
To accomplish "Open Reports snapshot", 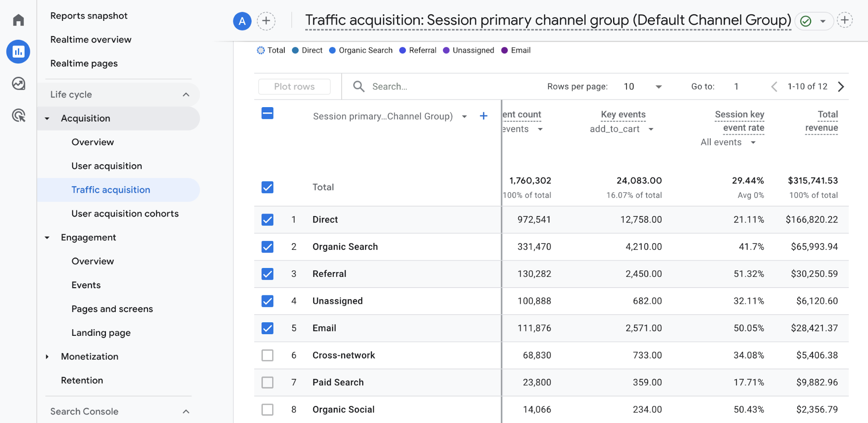I will coord(89,16).
